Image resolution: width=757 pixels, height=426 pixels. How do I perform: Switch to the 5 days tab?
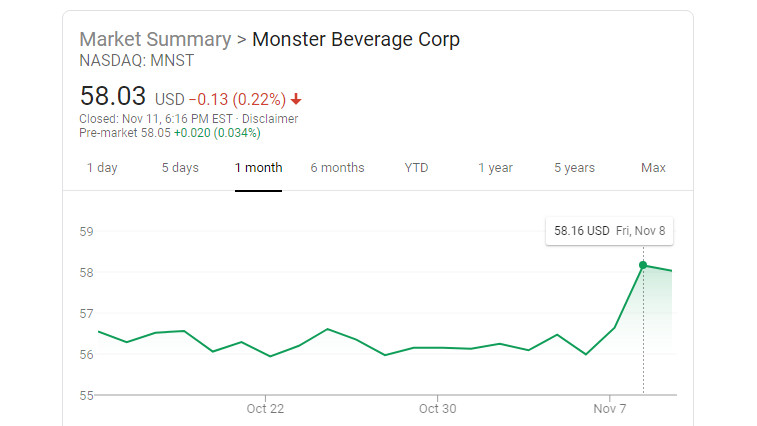(x=180, y=168)
